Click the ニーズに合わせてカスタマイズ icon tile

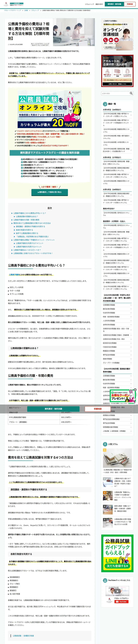pyautogui.click(x=127, y=73)
